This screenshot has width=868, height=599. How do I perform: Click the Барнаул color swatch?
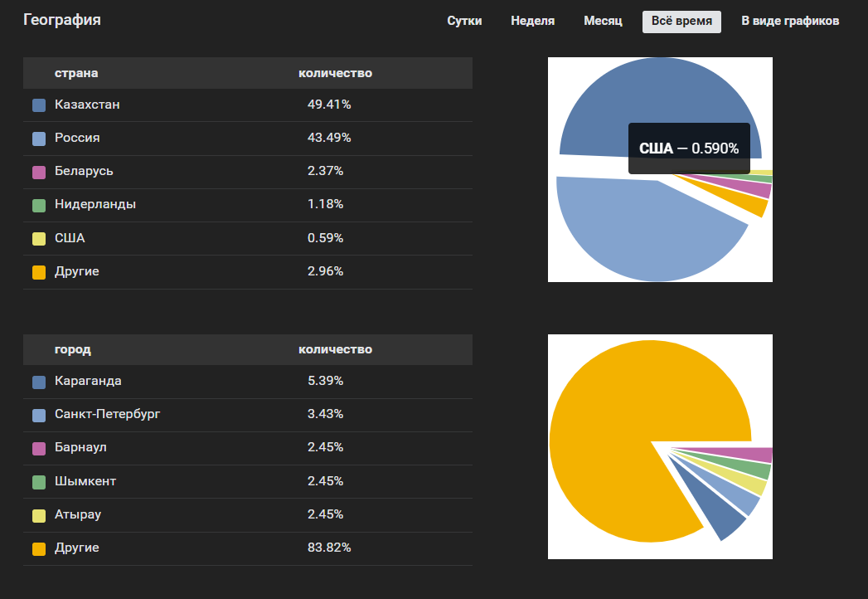(x=39, y=448)
